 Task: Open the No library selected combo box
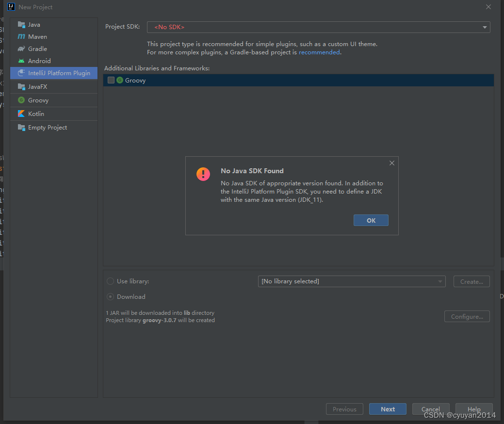tap(352, 281)
